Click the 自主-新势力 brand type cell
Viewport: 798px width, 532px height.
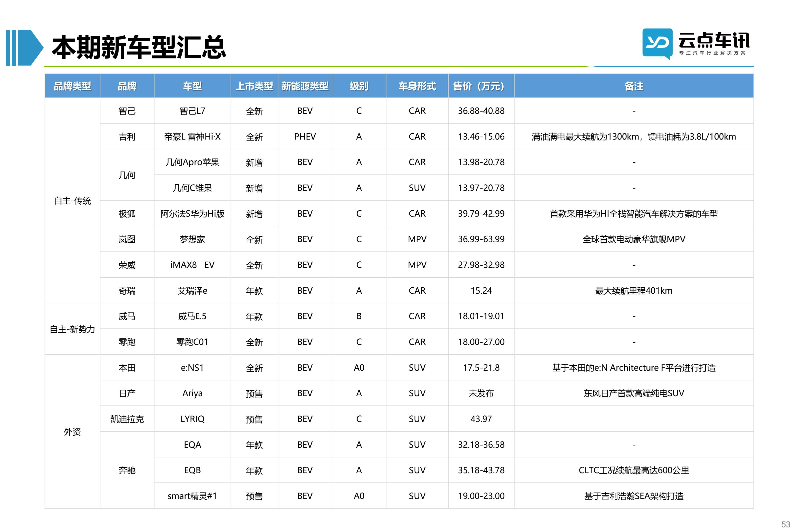(x=72, y=329)
